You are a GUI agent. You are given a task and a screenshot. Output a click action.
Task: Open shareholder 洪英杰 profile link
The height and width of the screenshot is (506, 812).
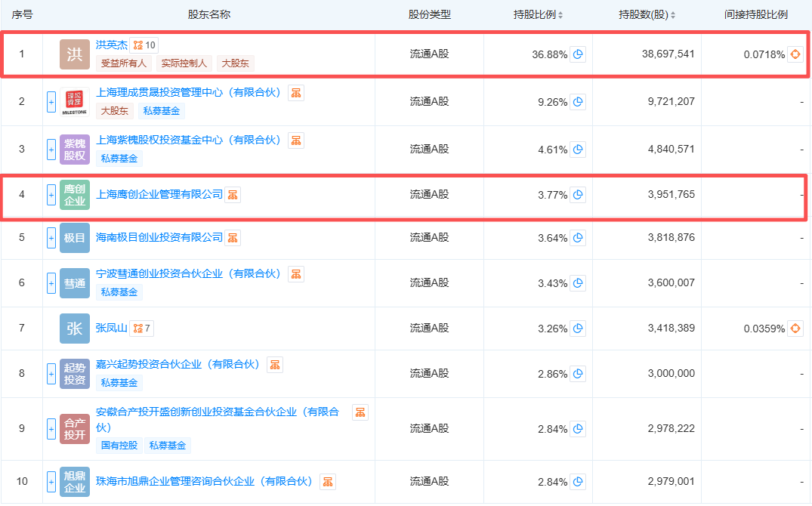[111, 45]
